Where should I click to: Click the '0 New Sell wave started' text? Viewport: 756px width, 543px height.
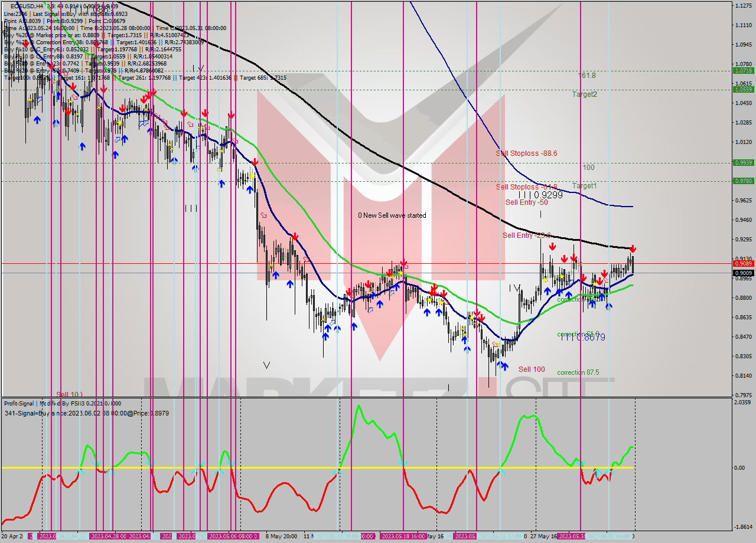392,215
